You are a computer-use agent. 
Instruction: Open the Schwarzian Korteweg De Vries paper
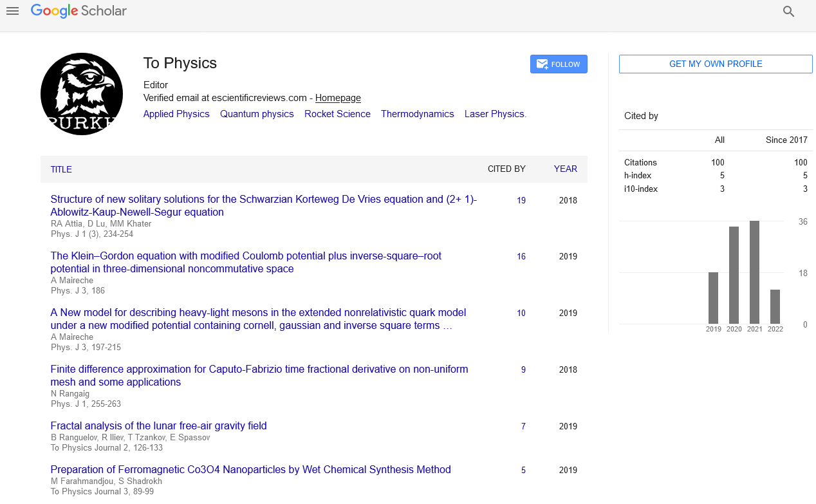[263, 205]
